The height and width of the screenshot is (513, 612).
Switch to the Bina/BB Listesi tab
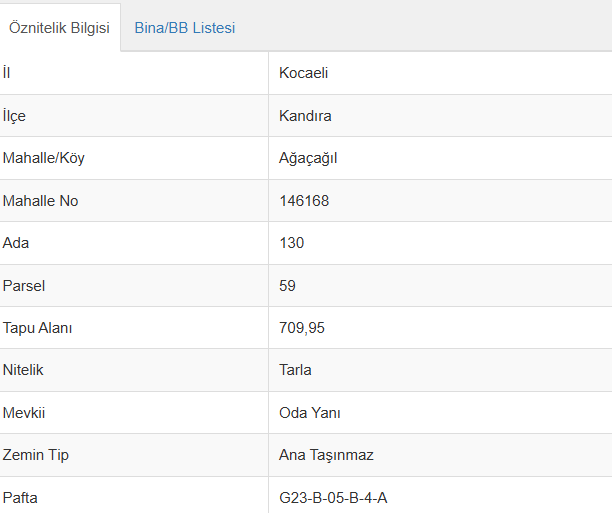pyautogui.click(x=185, y=28)
